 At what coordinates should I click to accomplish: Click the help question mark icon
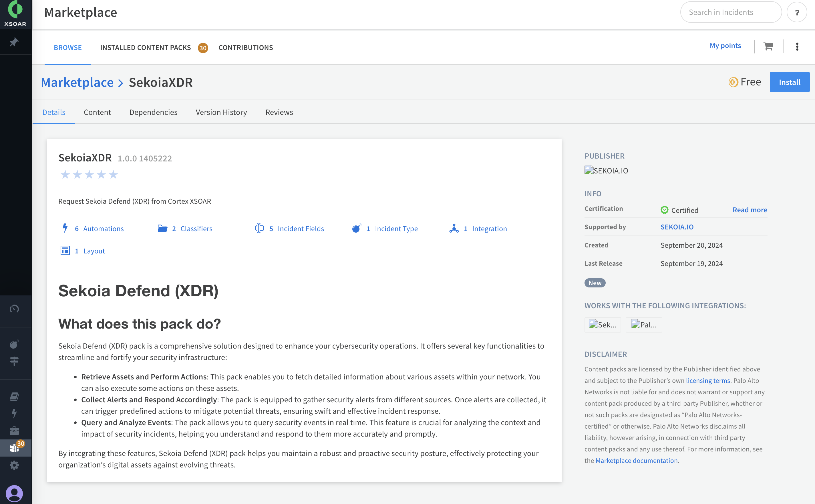point(797,13)
